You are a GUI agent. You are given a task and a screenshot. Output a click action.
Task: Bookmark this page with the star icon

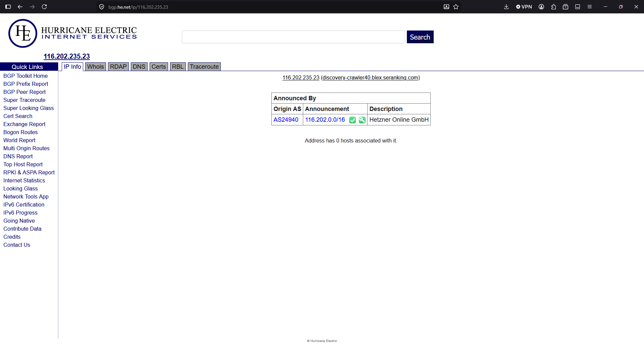[456, 7]
